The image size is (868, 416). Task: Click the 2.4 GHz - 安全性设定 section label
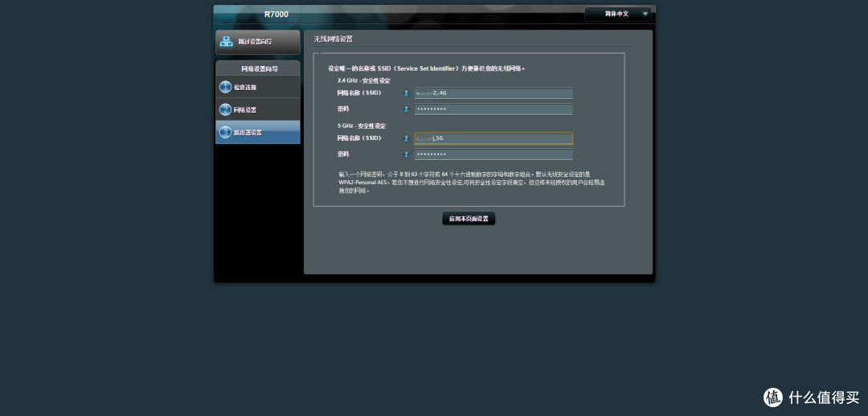(364, 81)
